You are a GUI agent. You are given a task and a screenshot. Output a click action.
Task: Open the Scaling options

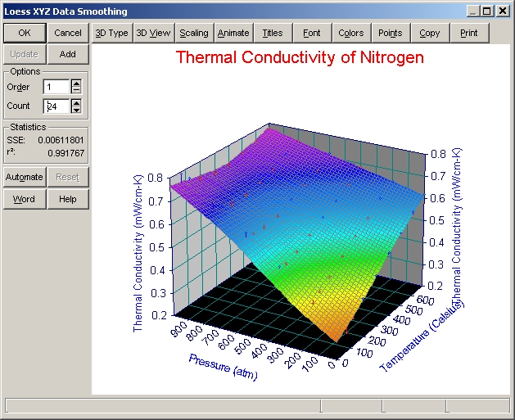point(194,33)
